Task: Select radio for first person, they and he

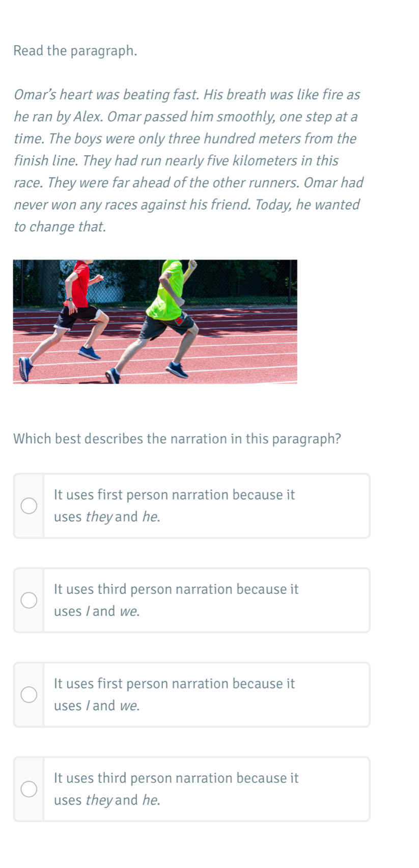Action: [x=29, y=506]
